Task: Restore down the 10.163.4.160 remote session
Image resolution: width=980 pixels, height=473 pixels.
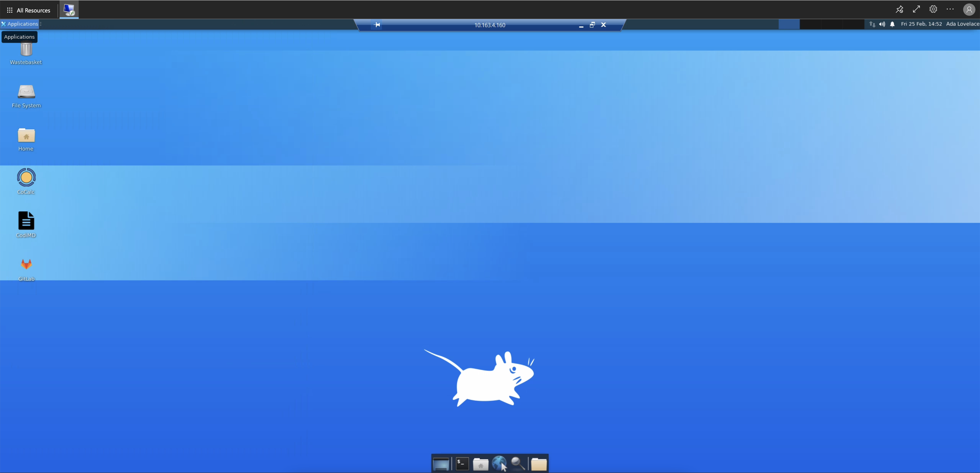Action: pyautogui.click(x=592, y=25)
